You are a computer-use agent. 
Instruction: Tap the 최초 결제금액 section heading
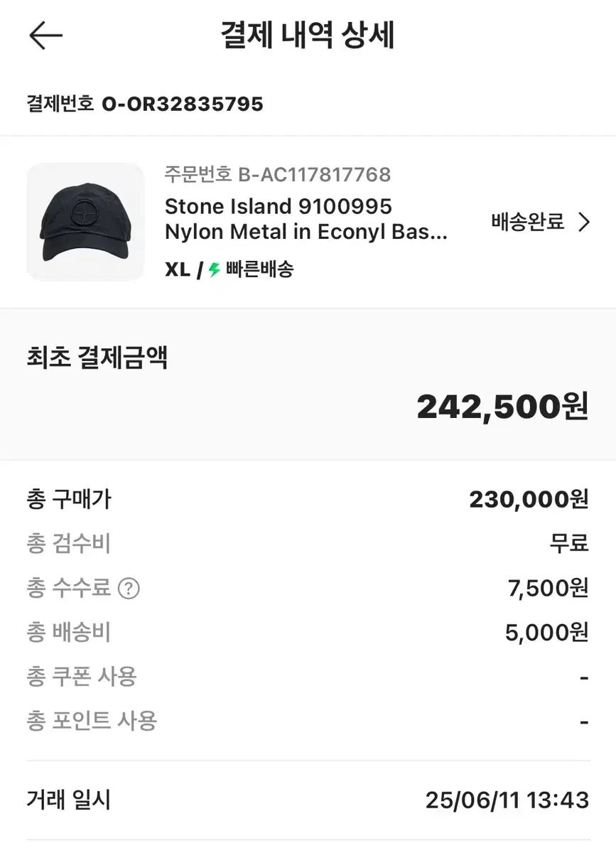click(97, 358)
